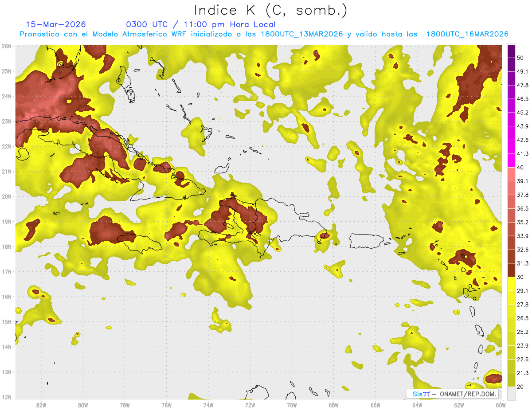
Task: Click the colorbar value 43.9
Action: 523,126
